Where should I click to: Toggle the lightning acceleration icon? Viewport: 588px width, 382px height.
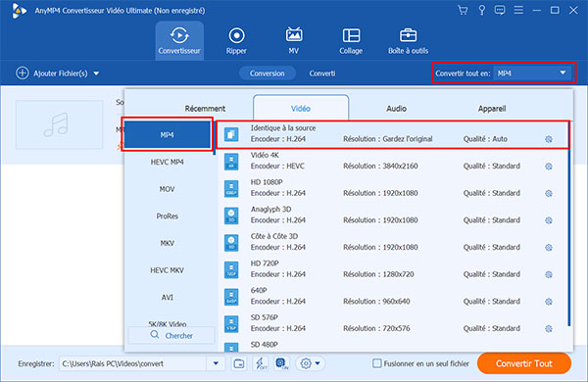coord(261,363)
